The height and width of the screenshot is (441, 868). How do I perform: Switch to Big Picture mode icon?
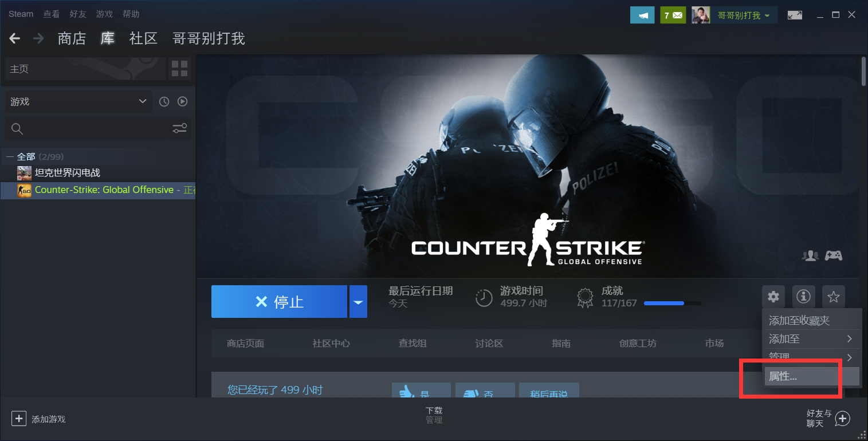click(795, 15)
